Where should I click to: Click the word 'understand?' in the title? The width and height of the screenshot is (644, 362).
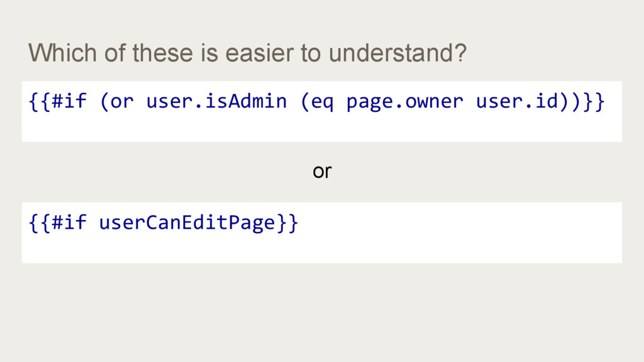click(x=397, y=53)
